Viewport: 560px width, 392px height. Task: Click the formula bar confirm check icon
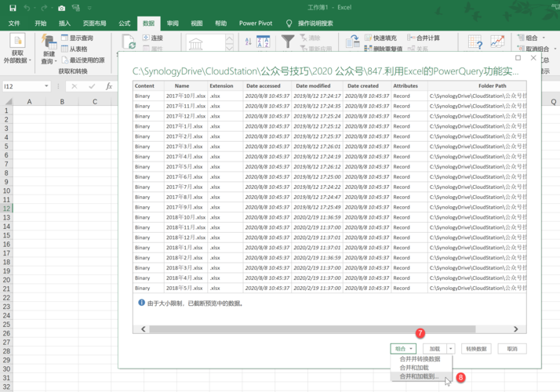click(92, 86)
